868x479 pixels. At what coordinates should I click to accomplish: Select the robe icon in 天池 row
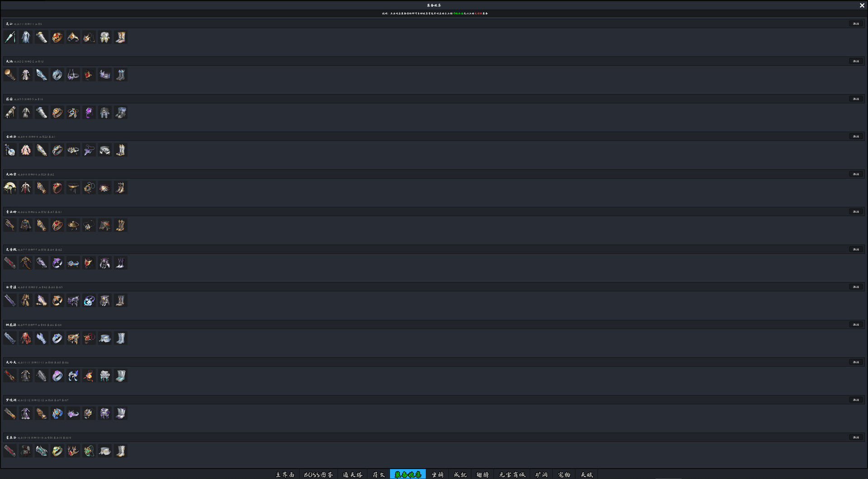tap(26, 75)
